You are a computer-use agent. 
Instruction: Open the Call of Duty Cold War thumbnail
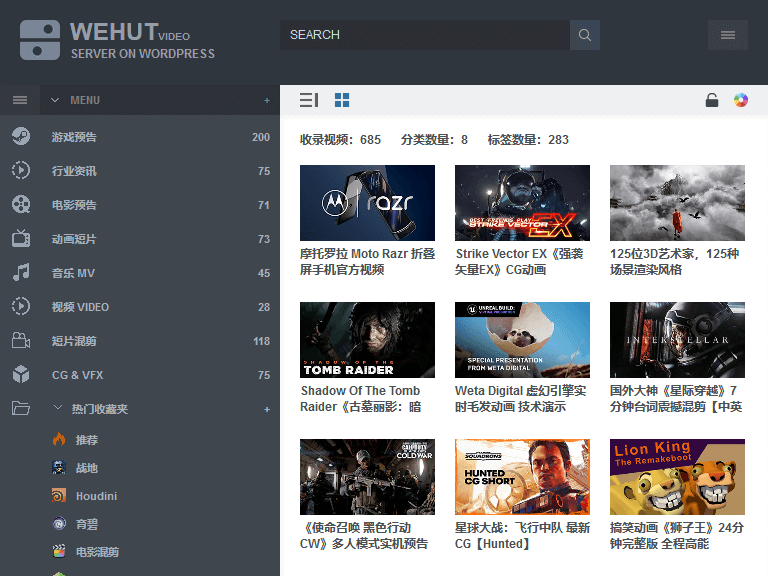pos(367,477)
